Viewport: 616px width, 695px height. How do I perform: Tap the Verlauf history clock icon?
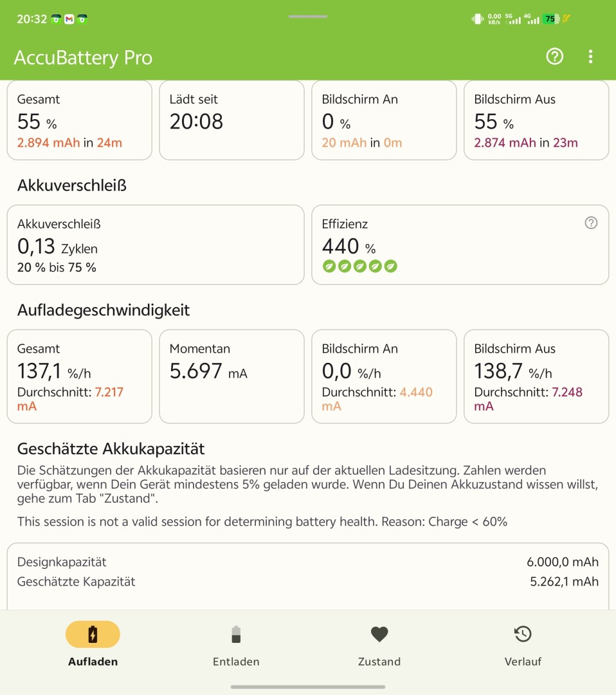[x=523, y=635]
